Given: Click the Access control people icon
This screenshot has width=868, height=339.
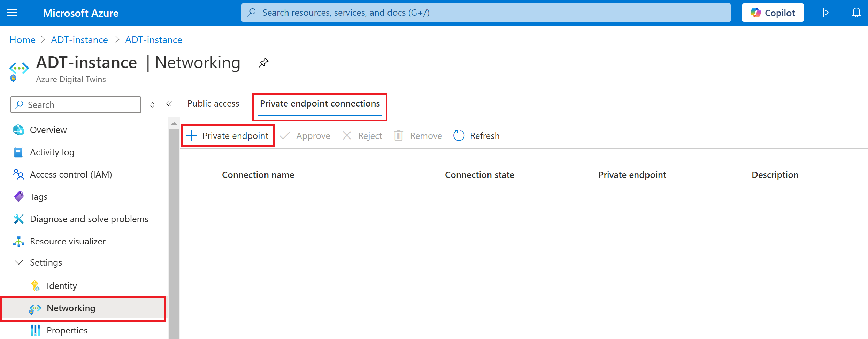Looking at the screenshot, I should 18,174.
